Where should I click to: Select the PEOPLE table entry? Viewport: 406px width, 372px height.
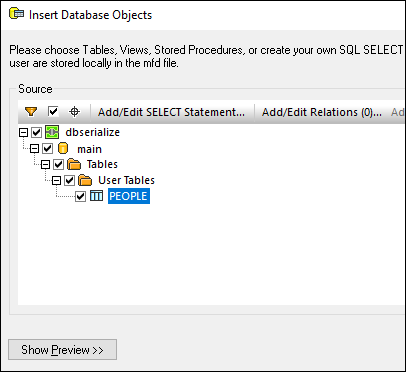coord(129,196)
